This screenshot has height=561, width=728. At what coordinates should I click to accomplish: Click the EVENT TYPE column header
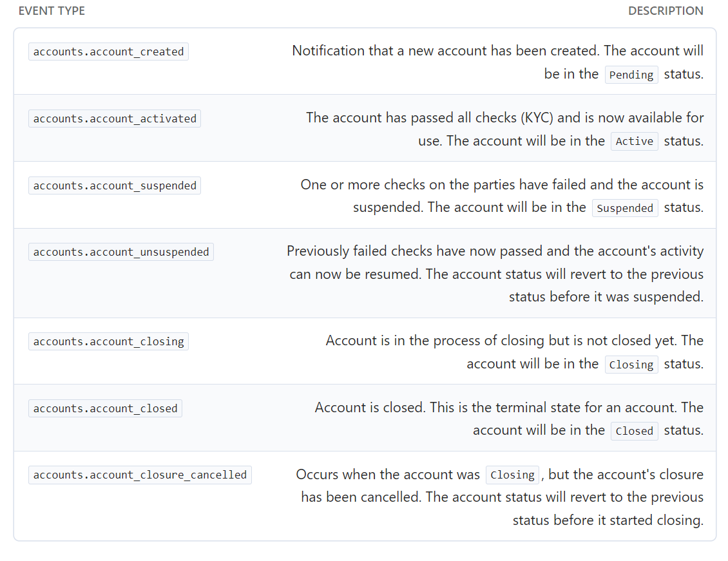(52, 11)
